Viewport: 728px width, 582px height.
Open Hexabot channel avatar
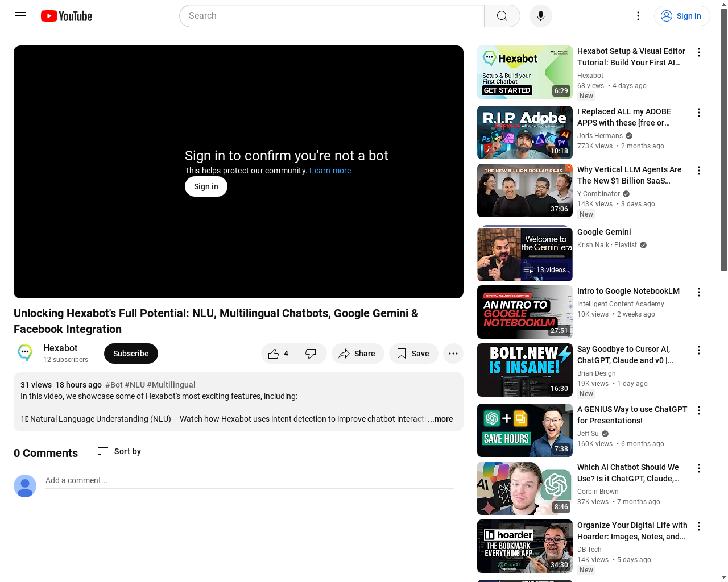[25, 353]
